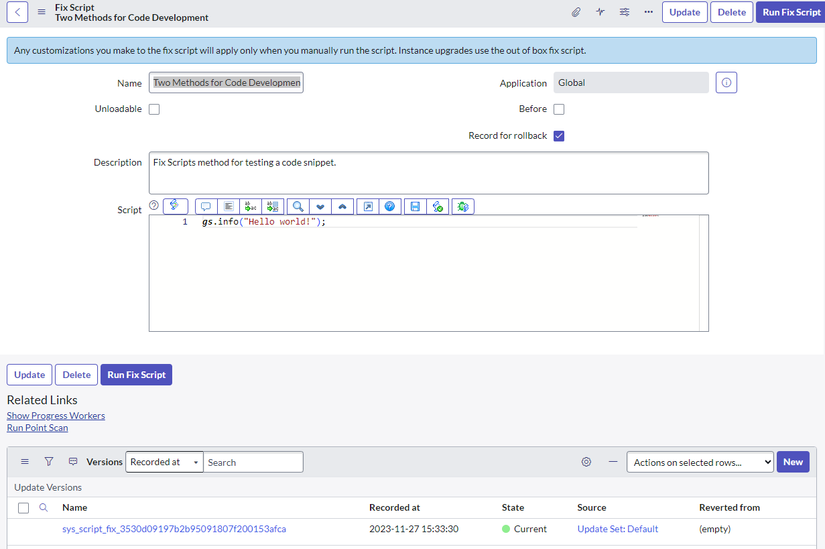Viewport: 825px width, 549px height.
Task: Sort by Name column header in Versions
Action: tap(75, 508)
